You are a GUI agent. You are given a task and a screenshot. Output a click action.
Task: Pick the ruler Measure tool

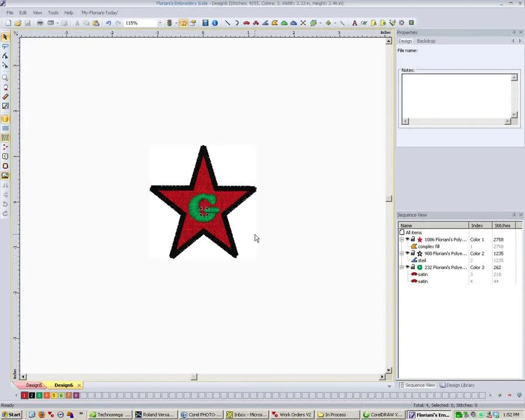pos(5,96)
